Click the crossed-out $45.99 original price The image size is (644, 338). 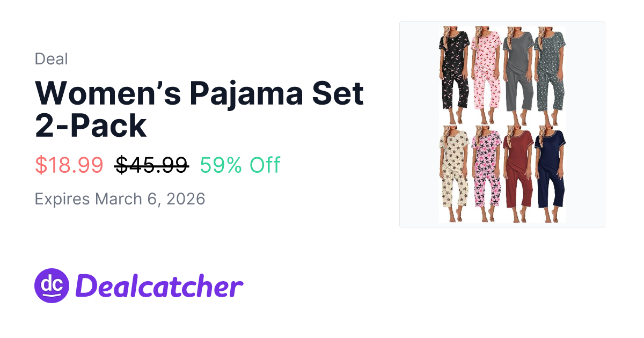[x=151, y=165]
